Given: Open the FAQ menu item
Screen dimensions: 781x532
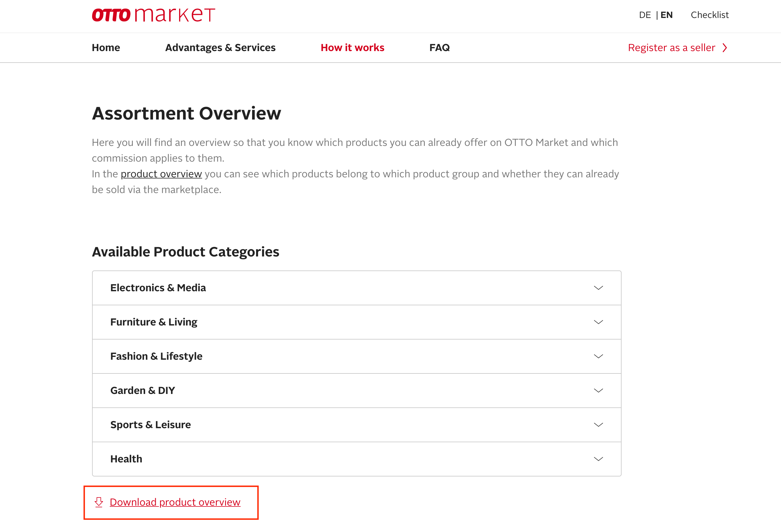Looking at the screenshot, I should [439, 48].
